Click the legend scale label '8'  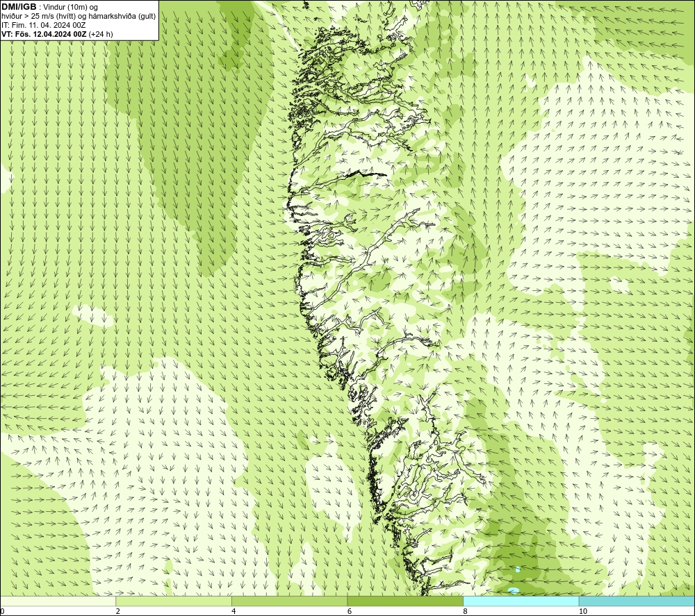click(465, 611)
